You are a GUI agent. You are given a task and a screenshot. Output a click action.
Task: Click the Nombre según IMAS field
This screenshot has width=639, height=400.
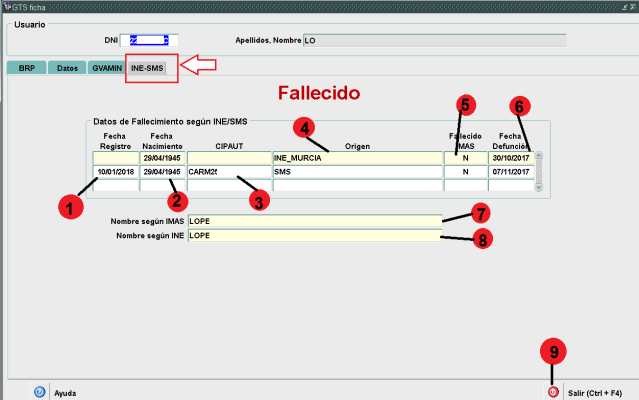pyautogui.click(x=313, y=220)
